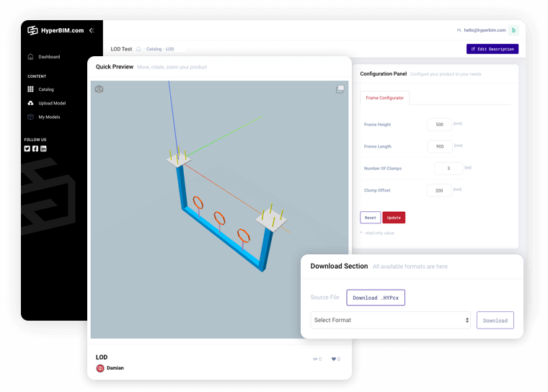
Task: Click the Frame Height input field
Action: click(439, 125)
